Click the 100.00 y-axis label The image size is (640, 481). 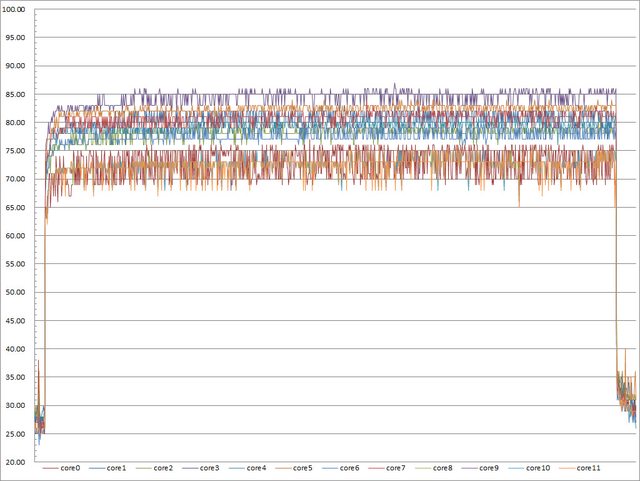tap(16, 9)
